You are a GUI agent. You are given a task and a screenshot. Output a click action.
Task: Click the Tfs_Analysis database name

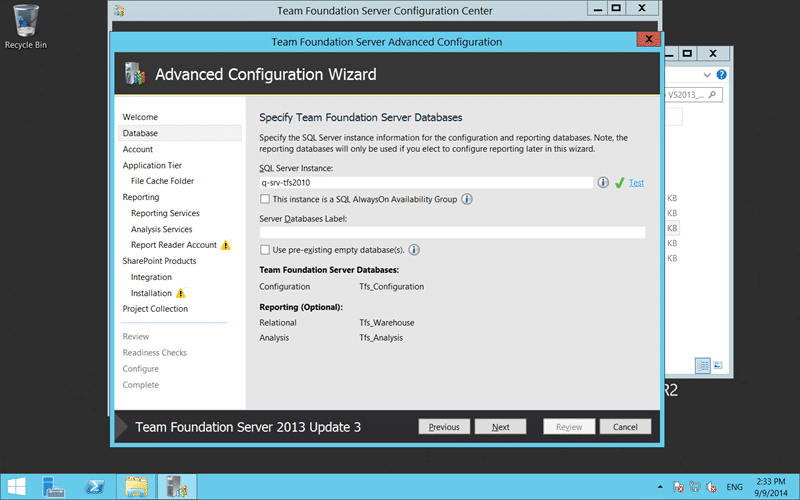381,338
